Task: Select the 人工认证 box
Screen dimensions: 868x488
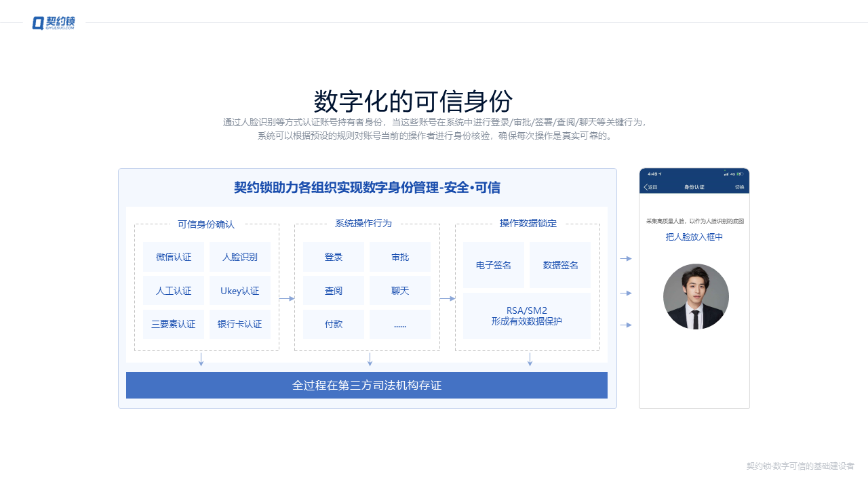Action: tap(174, 291)
